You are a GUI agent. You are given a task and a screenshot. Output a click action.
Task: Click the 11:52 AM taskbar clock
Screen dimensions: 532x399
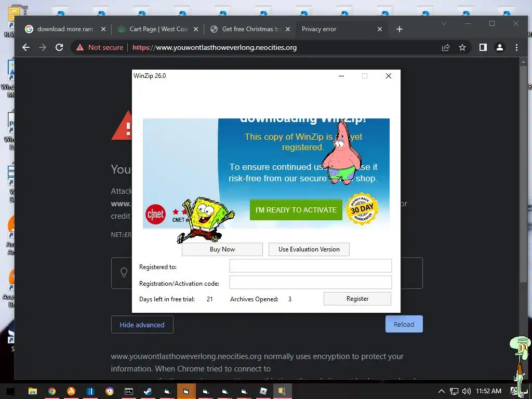tap(488, 391)
